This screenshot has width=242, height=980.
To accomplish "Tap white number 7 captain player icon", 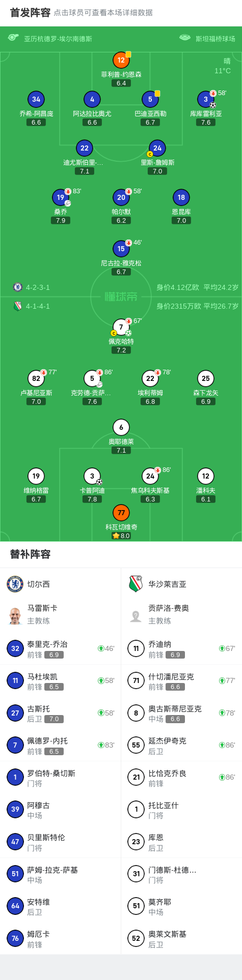I will click(x=121, y=327).
